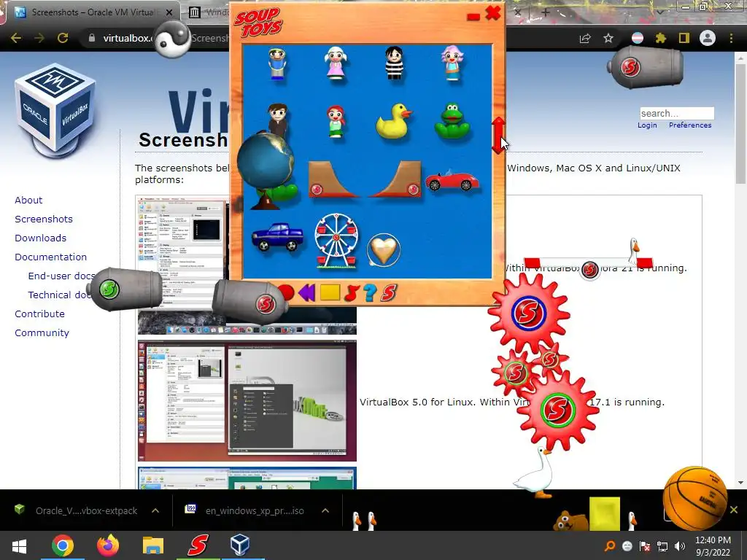Viewport: 747px width, 560px height.
Task: Choose the red-haired girl in green toy
Action: pos(336,122)
